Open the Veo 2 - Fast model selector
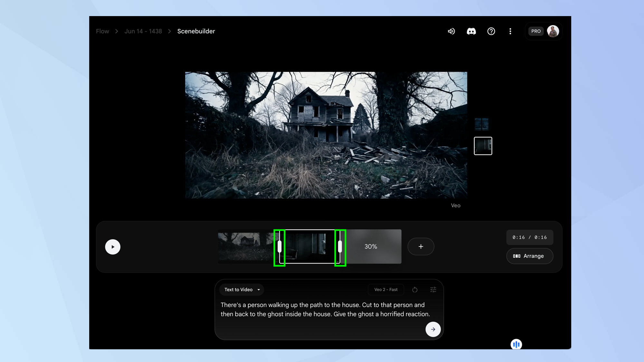The height and width of the screenshot is (362, 644). (x=386, y=290)
